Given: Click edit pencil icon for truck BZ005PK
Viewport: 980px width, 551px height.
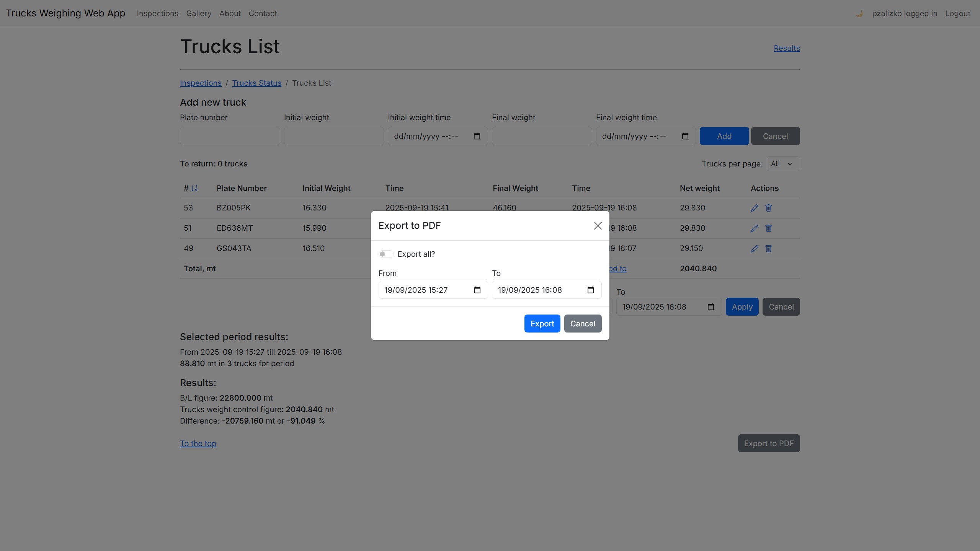Looking at the screenshot, I should pyautogui.click(x=754, y=208).
